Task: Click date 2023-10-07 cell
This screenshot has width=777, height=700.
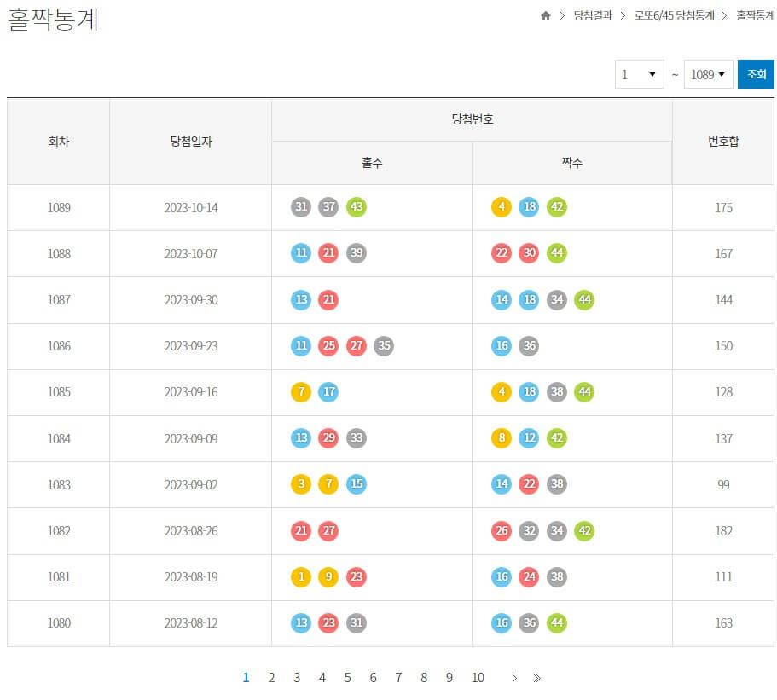Action: 191,253
